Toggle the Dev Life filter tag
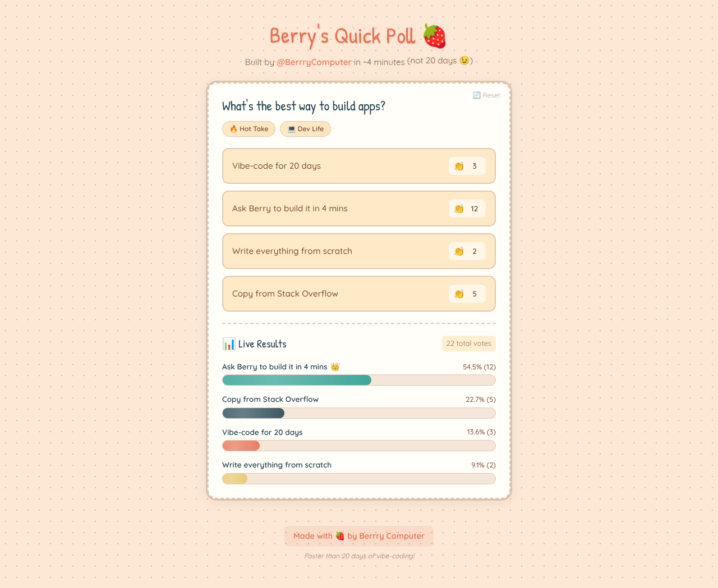 (305, 129)
